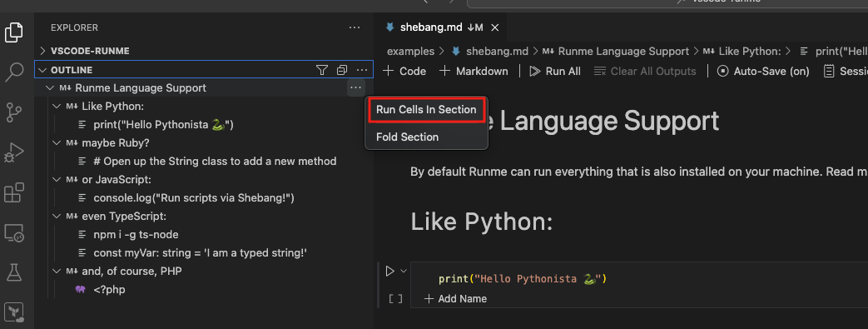Click the Run All toolbar button
The image size is (868, 329).
555,71
